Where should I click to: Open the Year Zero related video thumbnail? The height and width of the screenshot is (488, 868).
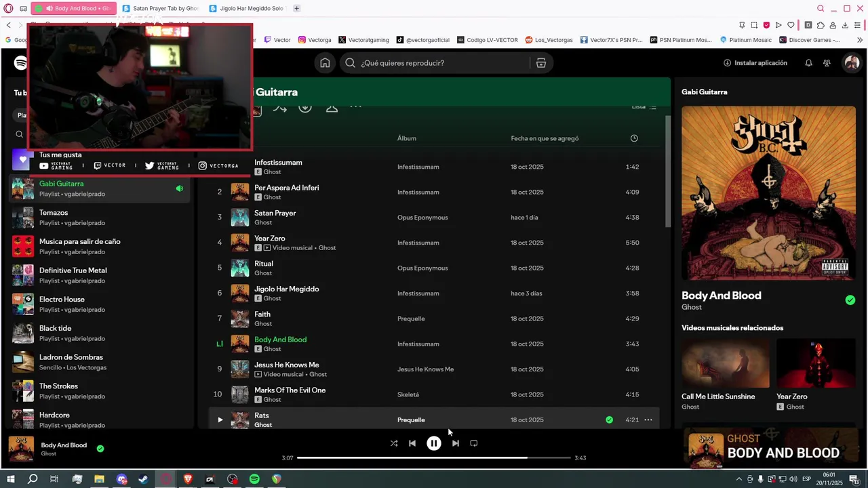click(816, 363)
